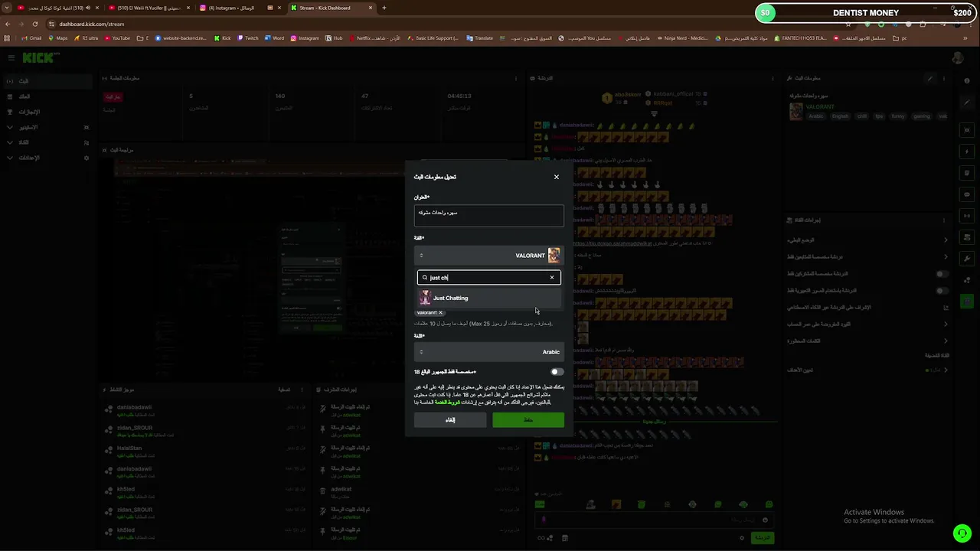Viewport: 980px width, 551px height.
Task: Open the Arabic language dropdown
Action: click(x=488, y=352)
